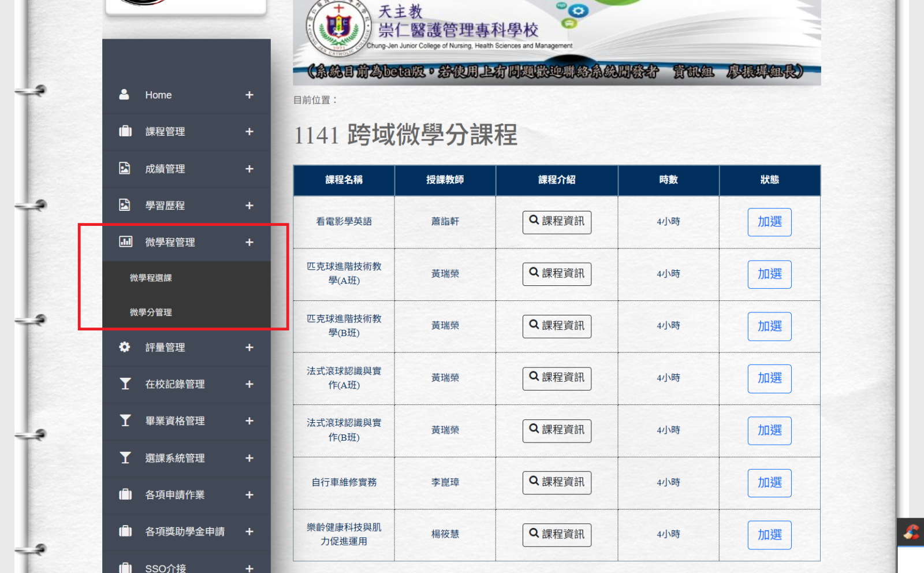This screenshot has height=573, width=924.
Task: Expand the 畢業資格管理 plus sign
Action: pyautogui.click(x=249, y=421)
